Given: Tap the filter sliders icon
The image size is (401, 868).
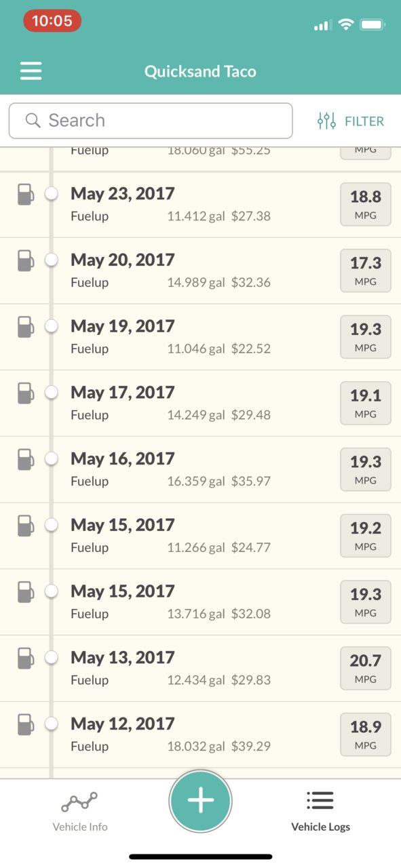Looking at the screenshot, I should click(327, 121).
